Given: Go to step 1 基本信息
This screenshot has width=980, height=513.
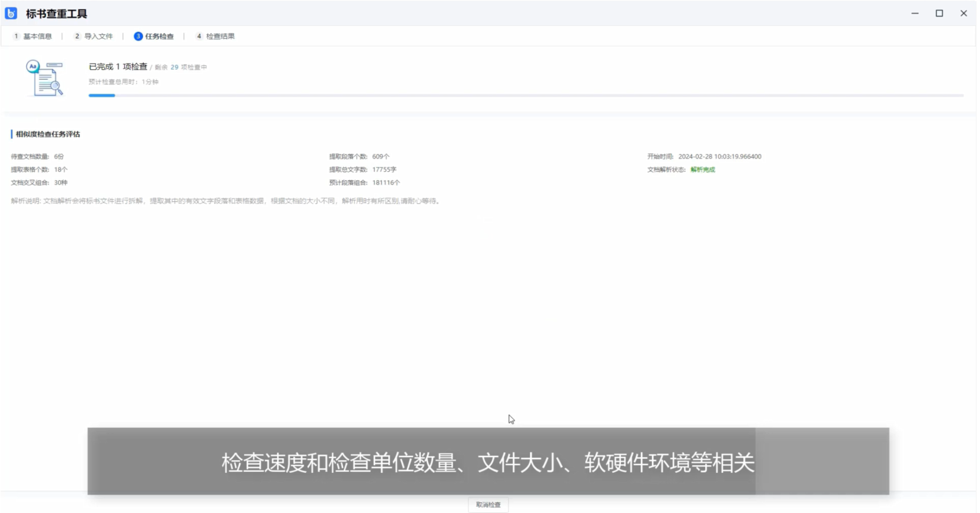Looking at the screenshot, I should pos(33,36).
